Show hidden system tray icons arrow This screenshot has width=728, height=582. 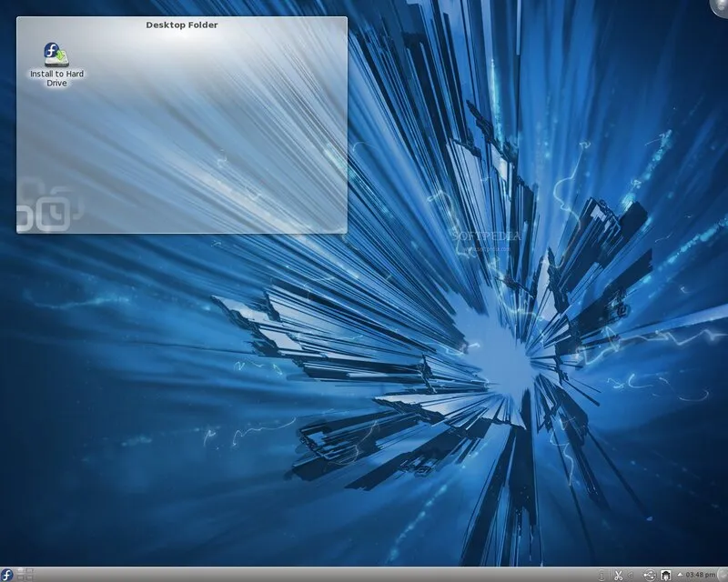(680, 575)
